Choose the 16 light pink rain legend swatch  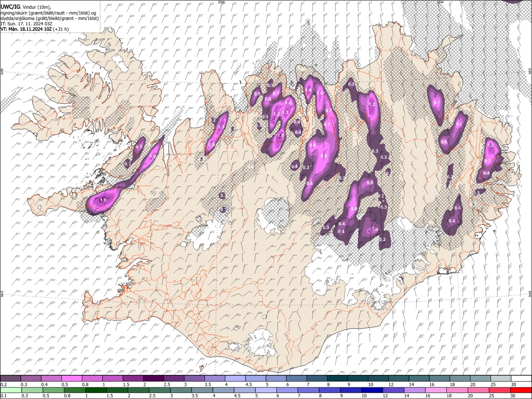[x=436, y=390]
